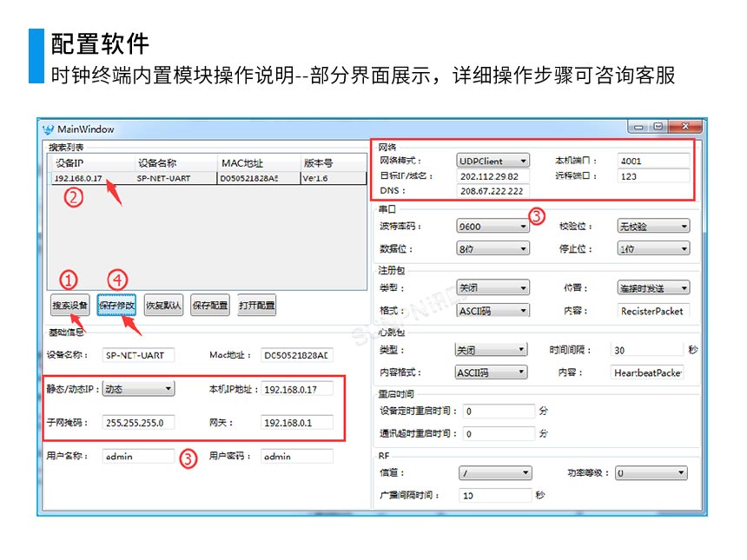Viewport: 747px width, 560px height.
Task: Click the 打开配置 open configuration button
Action: (255, 305)
